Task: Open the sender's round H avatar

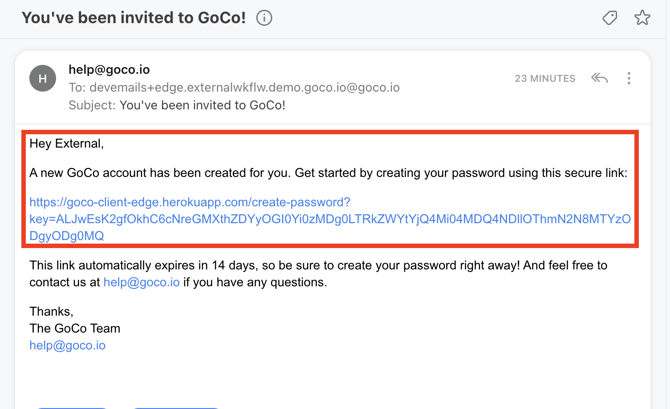Action: coord(42,78)
